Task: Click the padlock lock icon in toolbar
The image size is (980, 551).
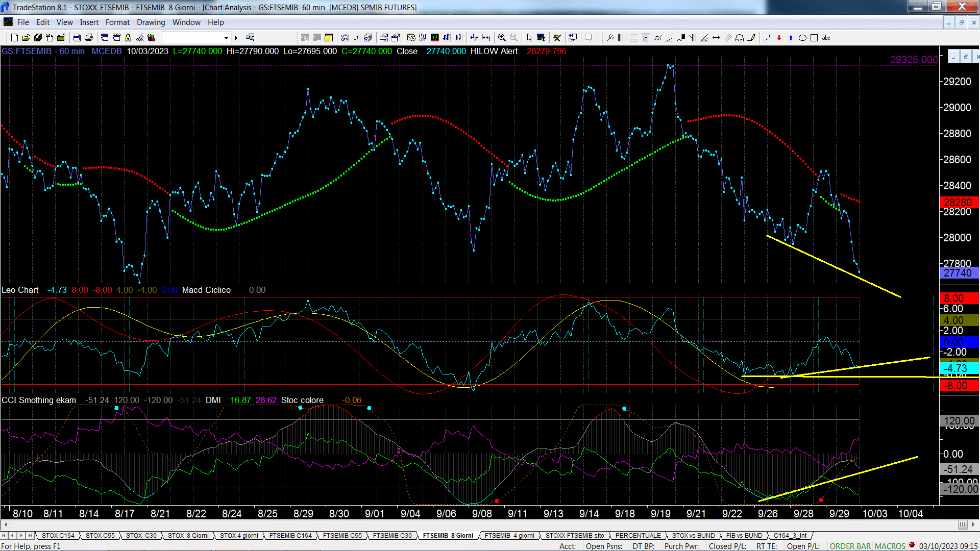Action: tap(128, 37)
